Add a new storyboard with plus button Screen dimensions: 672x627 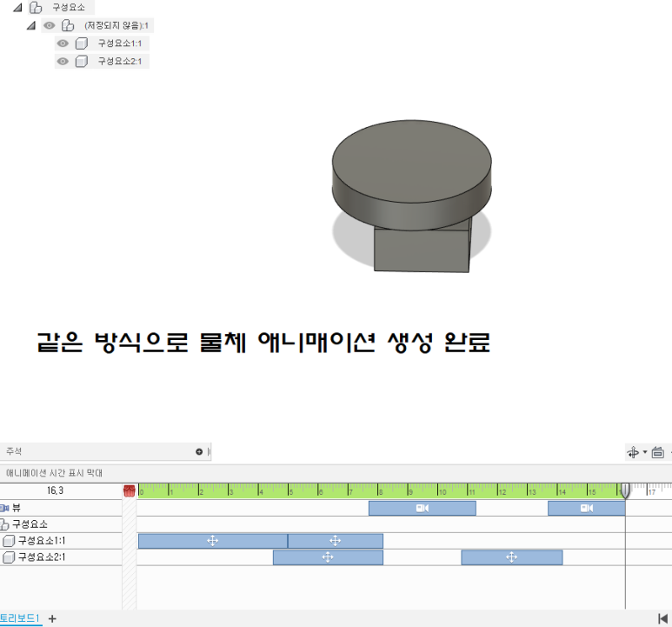(52, 619)
